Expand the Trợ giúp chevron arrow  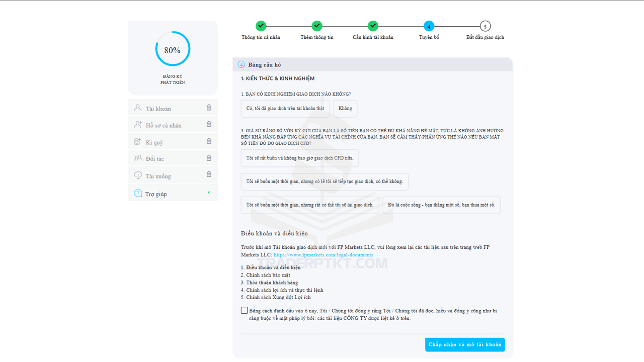209,193
